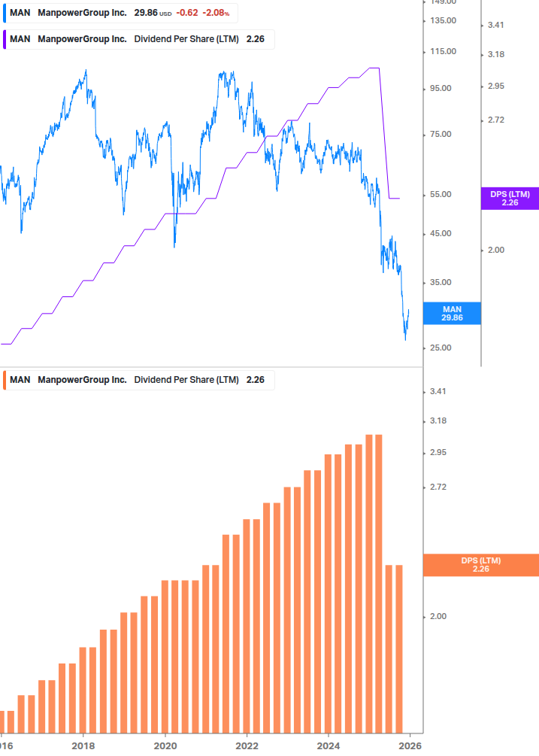Click the 95.00 price axis value
539x756 pixels.
coord(441,89)
